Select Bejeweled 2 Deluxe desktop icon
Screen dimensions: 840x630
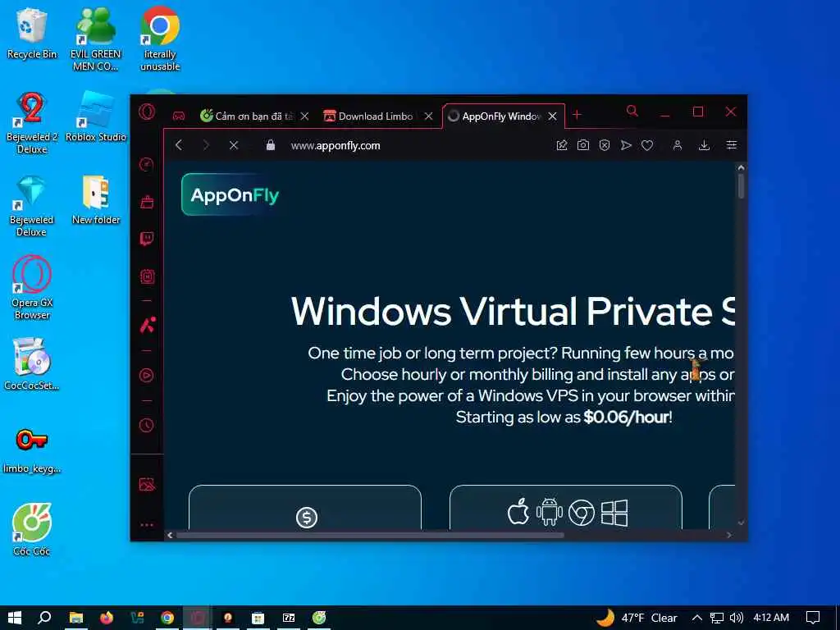(x=32, y=123)
